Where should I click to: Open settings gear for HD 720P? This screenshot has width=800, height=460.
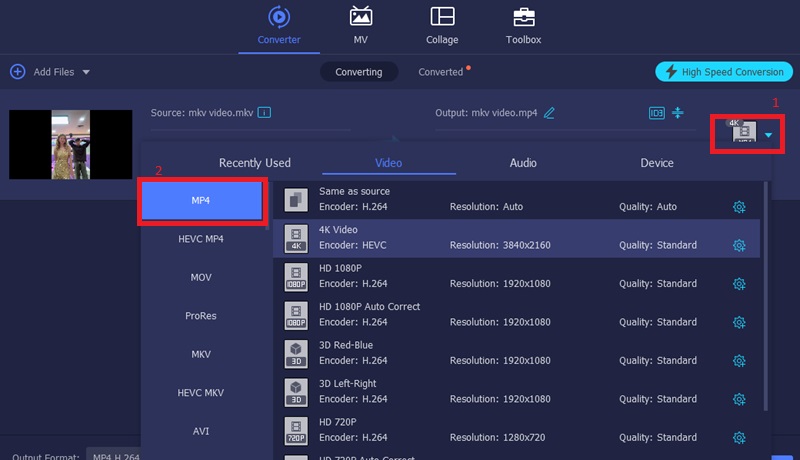[x=739, y=438]
